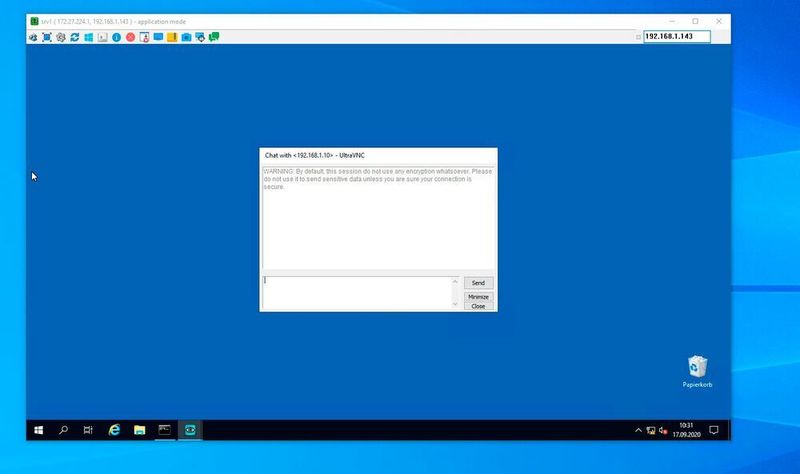Click the viewer window title bar text

113,21
